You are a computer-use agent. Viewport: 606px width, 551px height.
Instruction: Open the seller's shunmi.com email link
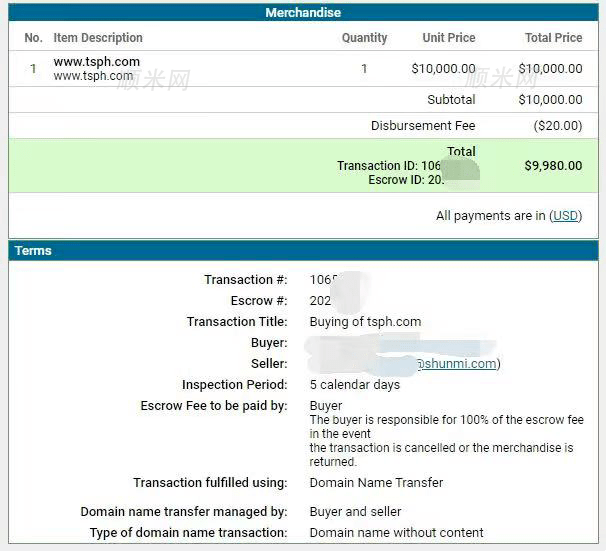456,364
